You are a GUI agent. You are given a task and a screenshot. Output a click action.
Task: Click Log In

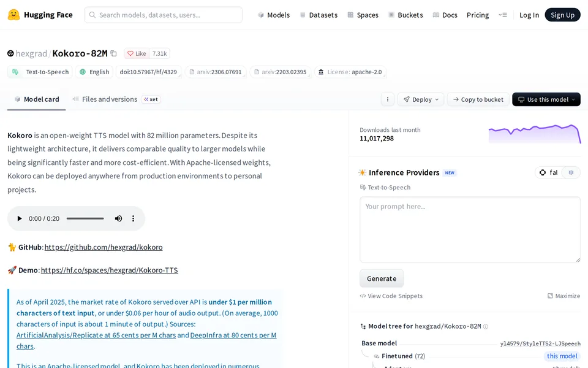[529, 15]
